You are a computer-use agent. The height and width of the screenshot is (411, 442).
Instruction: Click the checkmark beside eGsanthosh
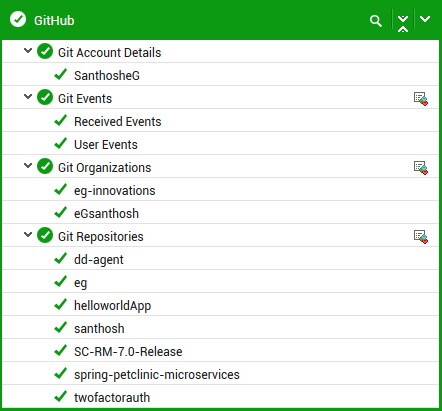click(61, 212)
